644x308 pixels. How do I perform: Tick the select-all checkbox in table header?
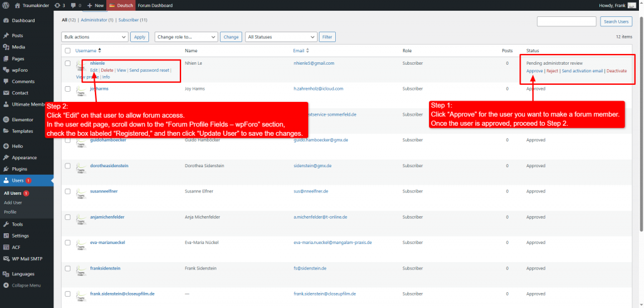[68, 50]
